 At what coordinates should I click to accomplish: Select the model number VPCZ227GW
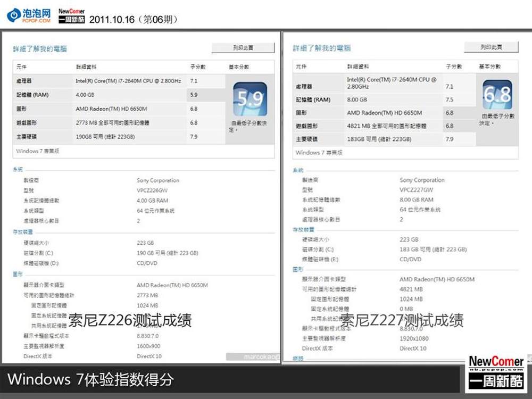(x=417, y=190)
